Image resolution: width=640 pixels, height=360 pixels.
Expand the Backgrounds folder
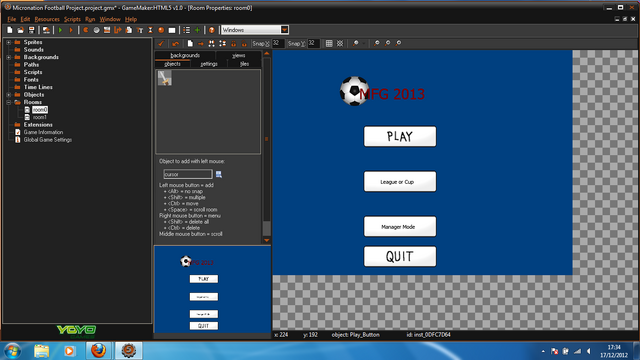[9, 57]
